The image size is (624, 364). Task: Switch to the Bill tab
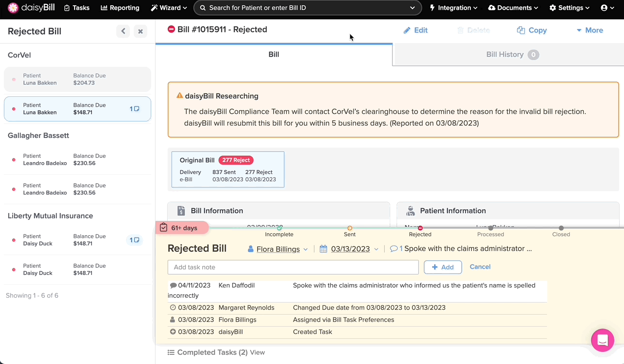(274, 55)
